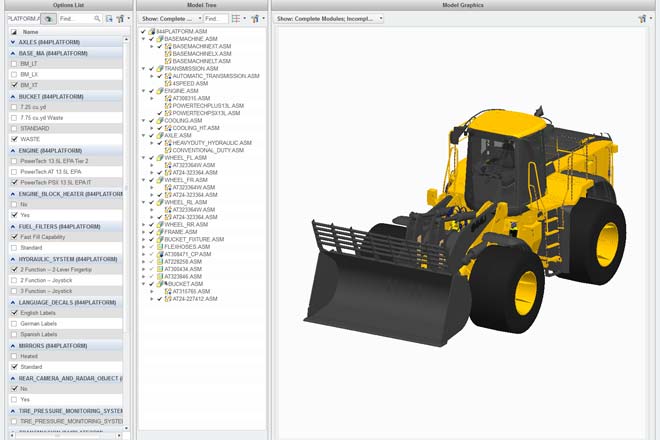Expand the WHEEL_RR.ASM tree node

(x=144, y=224)
